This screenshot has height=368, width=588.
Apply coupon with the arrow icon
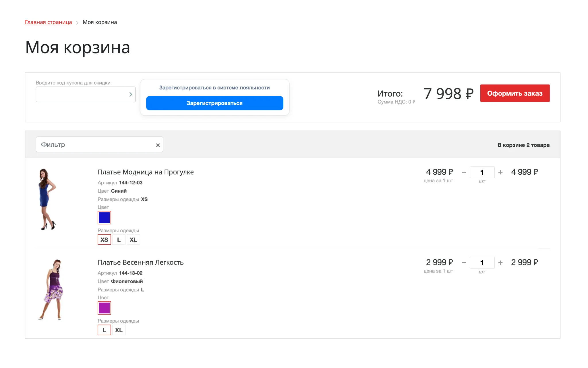(x=131, y=94)
